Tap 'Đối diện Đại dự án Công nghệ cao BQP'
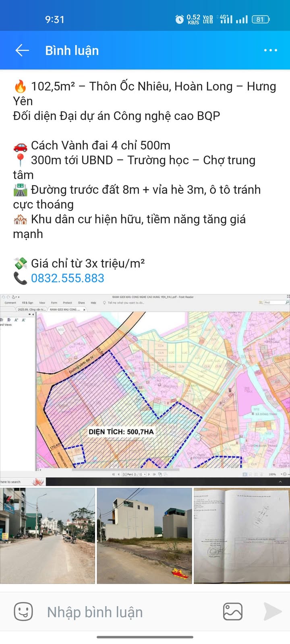This screenshot has height=644, width=290. tap(116, 116)
